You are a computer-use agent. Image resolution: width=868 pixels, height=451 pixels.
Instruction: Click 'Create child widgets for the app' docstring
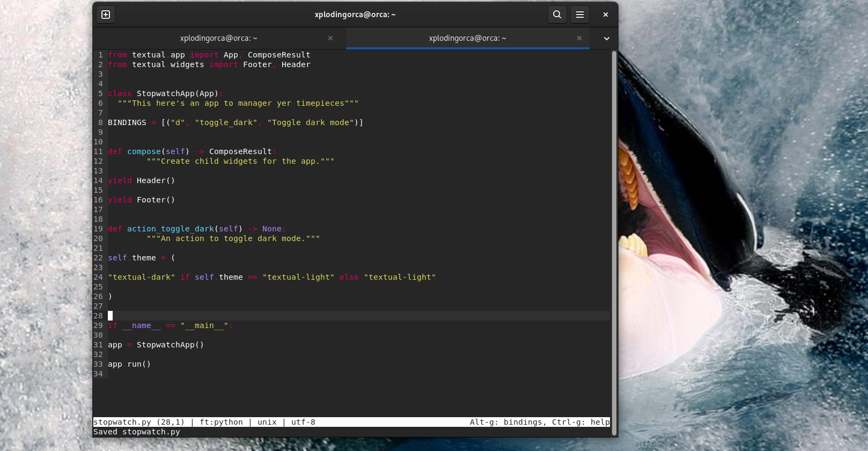[x=240, y=161]
